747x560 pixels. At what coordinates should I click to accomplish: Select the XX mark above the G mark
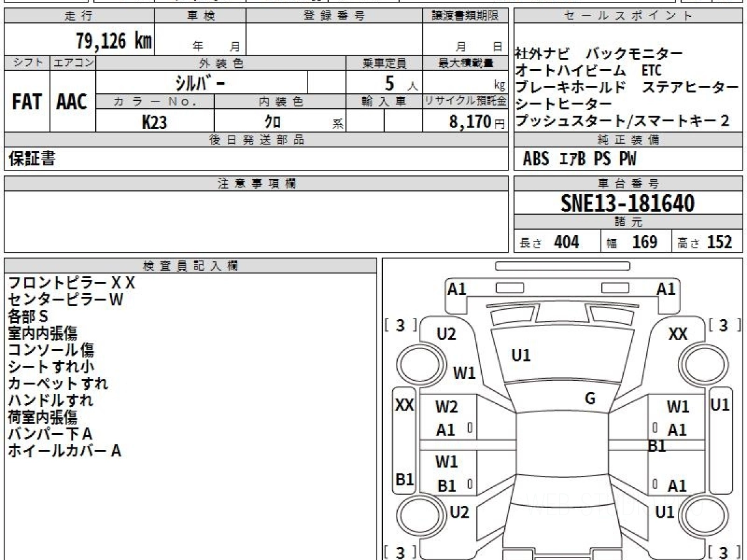(x=677, y=334)
